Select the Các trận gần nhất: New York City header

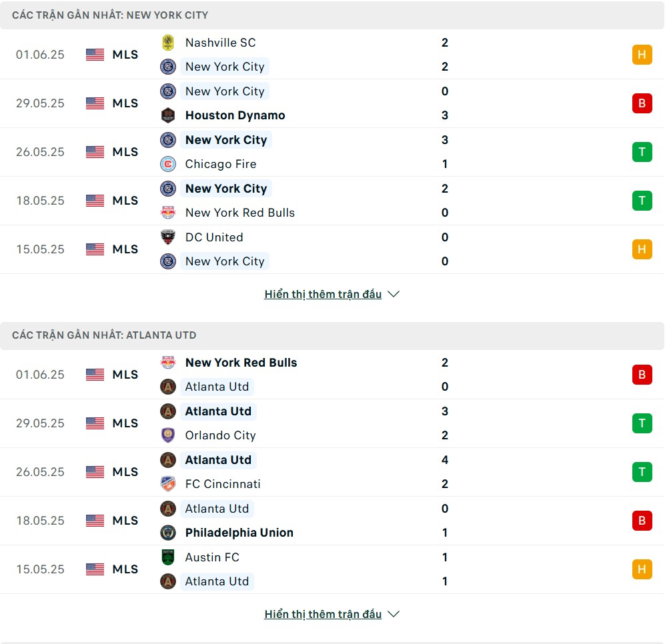[x=332, y=15]
